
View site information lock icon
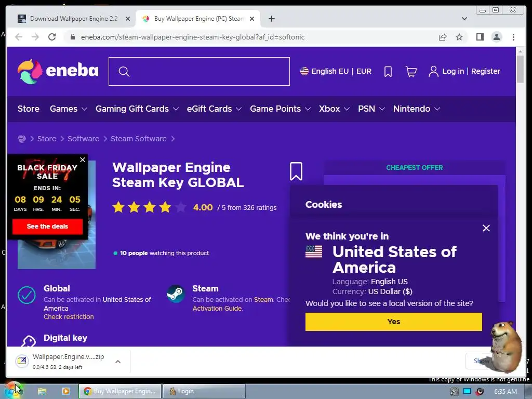72,37
